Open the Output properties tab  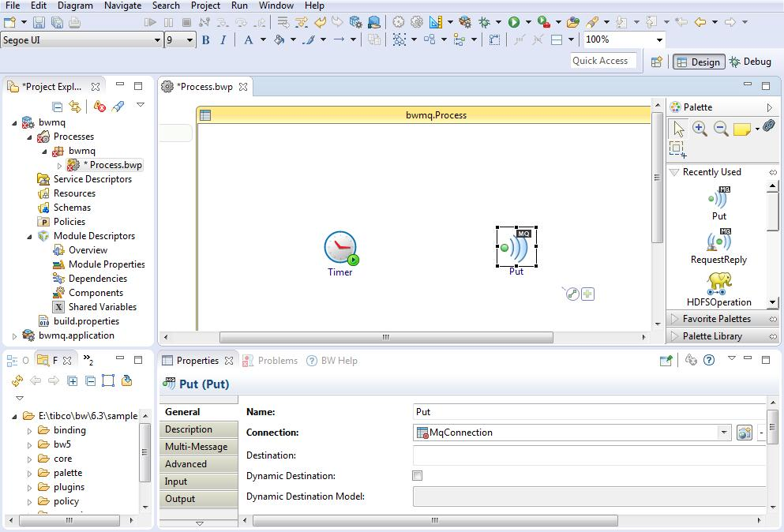click(x=198, y=499)
